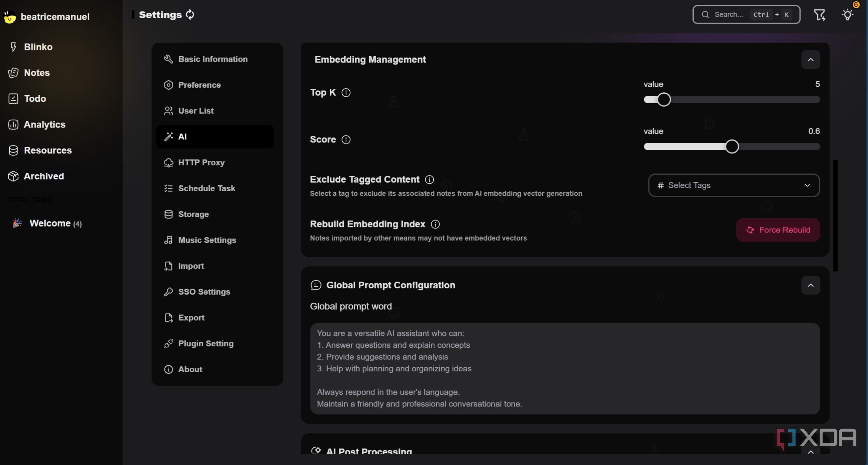Viewport: 868px width, 465px height.
Task: Open Export settings tab
Action: (215, 318)
